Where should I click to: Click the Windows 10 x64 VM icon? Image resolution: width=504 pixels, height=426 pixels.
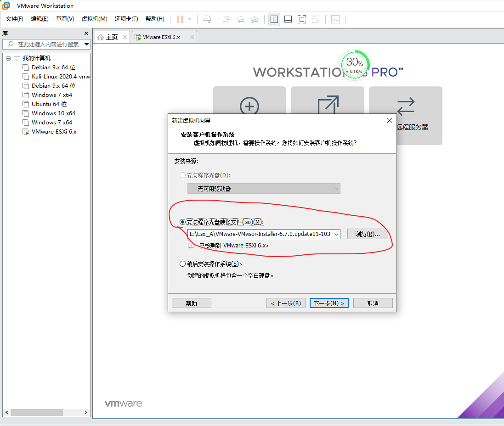(26, 113)
